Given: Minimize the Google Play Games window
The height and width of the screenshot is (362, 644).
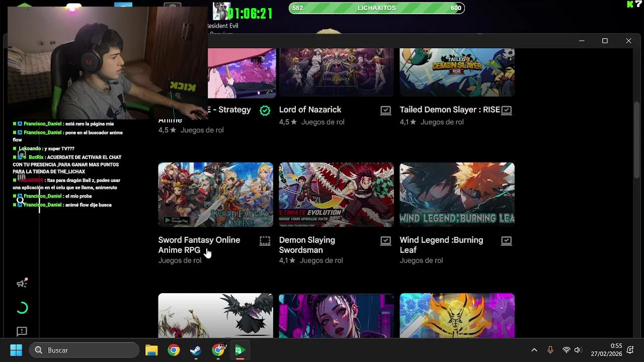Looking at the screenshot, I should (582, 41).
